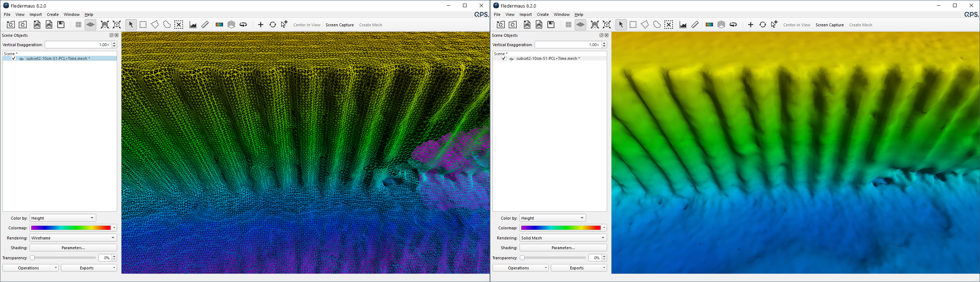
Task: Expand the Color by dropdown in left window
Action: (63, 218)
